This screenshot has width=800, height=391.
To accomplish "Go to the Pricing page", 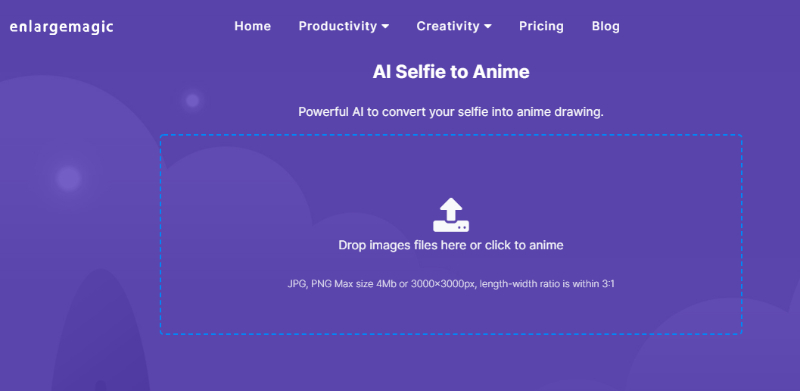I will coord(541,26).
